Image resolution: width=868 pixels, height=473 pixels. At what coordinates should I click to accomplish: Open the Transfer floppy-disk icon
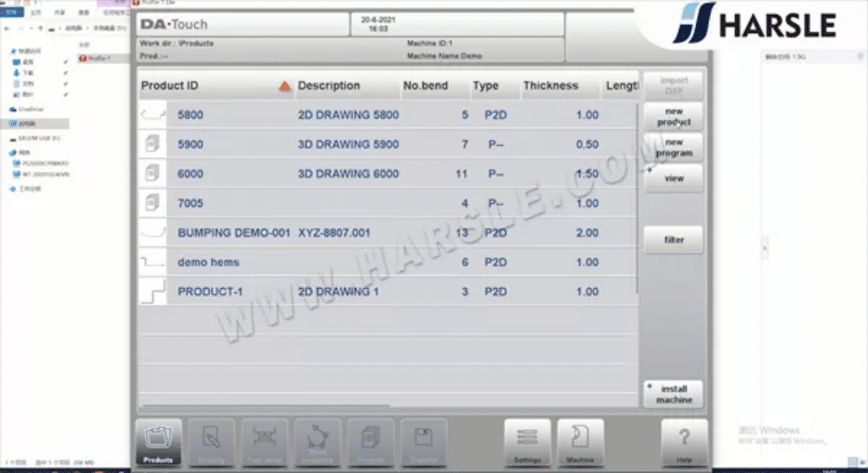(424, 442)
